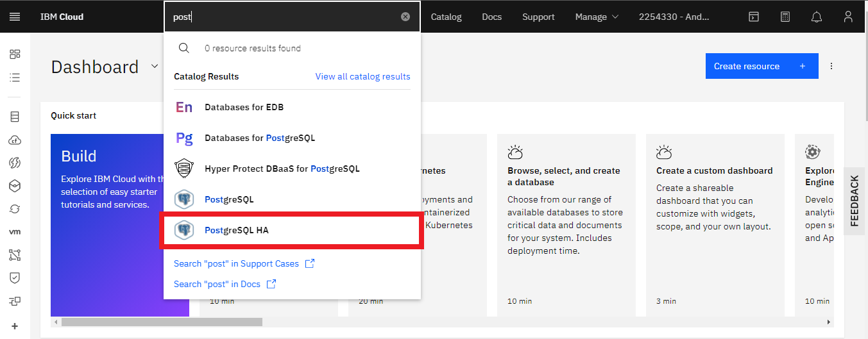
Task: Open Security shield sidebar icon
Action: (x=15, y=278)
